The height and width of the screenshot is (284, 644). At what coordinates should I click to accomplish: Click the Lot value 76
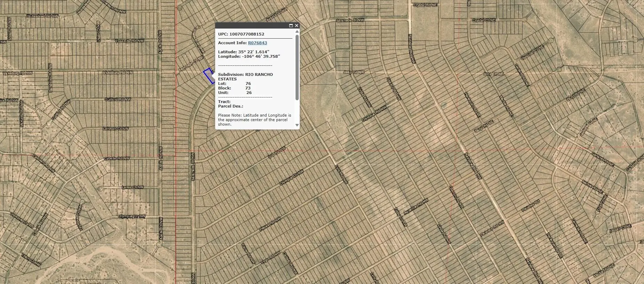click(x=248, y=84)
